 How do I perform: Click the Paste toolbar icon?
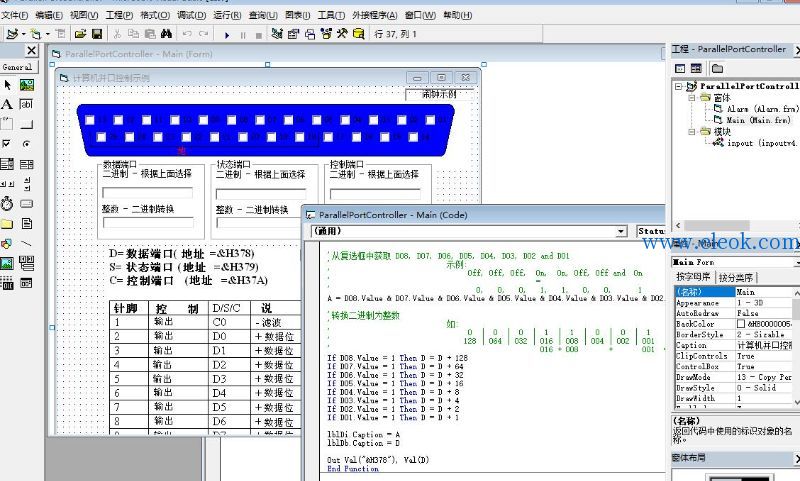(150, 34)
